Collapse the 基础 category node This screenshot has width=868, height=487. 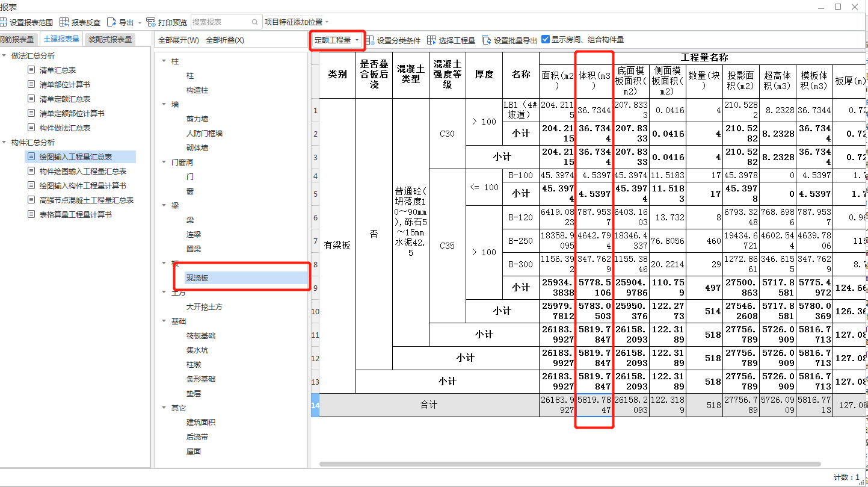164,321
